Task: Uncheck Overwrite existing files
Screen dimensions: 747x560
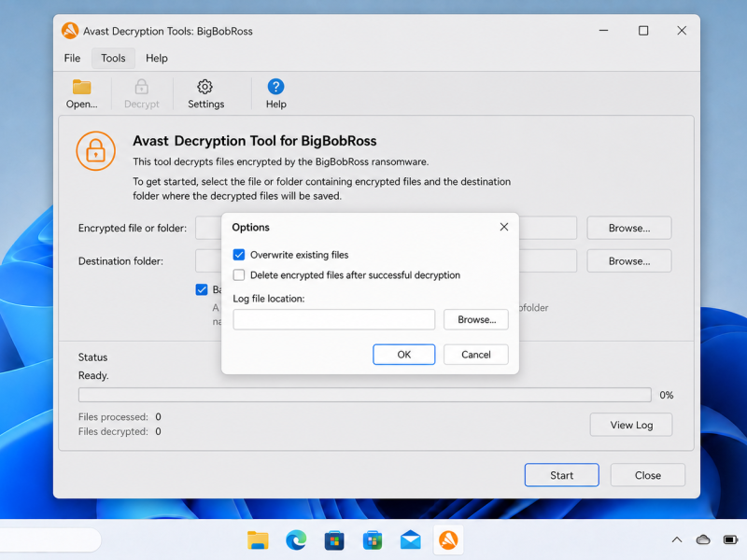Action: (x=239, y=255)
